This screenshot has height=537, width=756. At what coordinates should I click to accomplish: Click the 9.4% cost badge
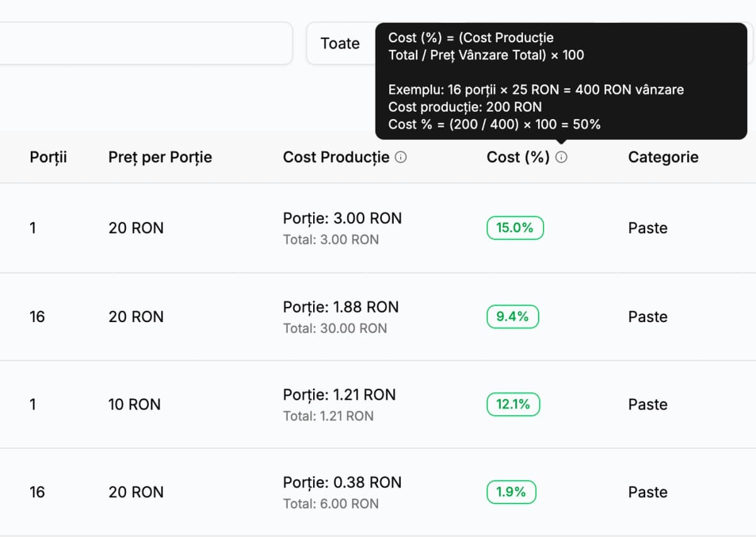pos(512,316)
